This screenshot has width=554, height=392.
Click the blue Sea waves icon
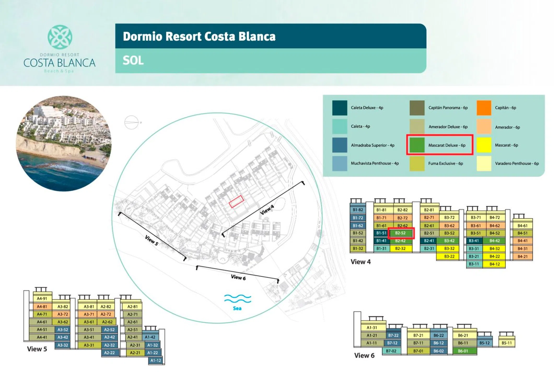237,298
